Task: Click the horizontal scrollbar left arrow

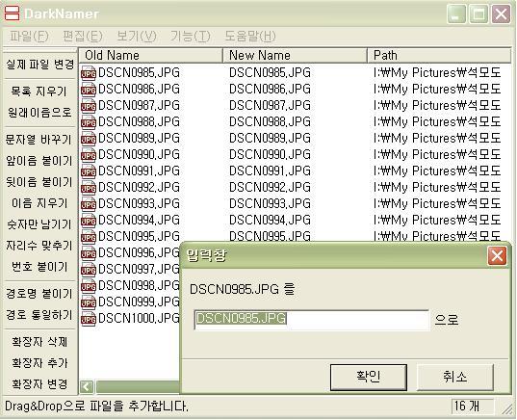Action: (87, 386)
